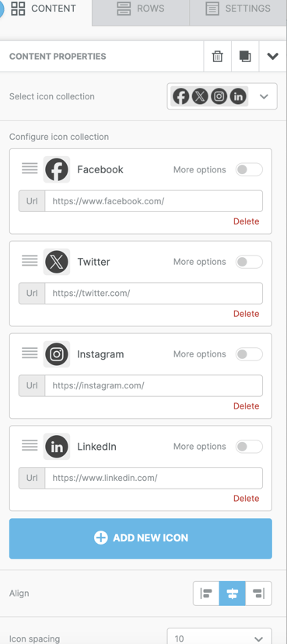287x644 pixels.
Task: Enable More options for Facebook
Action: (x=249, y=169)
